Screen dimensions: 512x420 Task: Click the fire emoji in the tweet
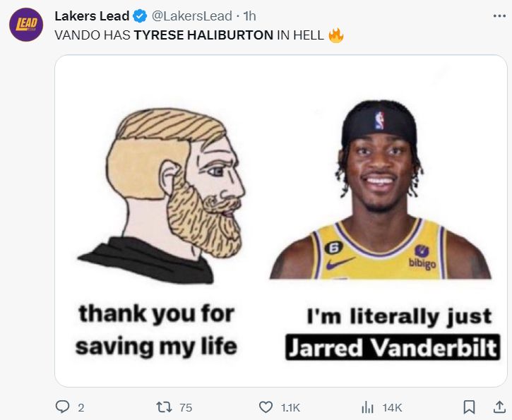pos(336,35)
